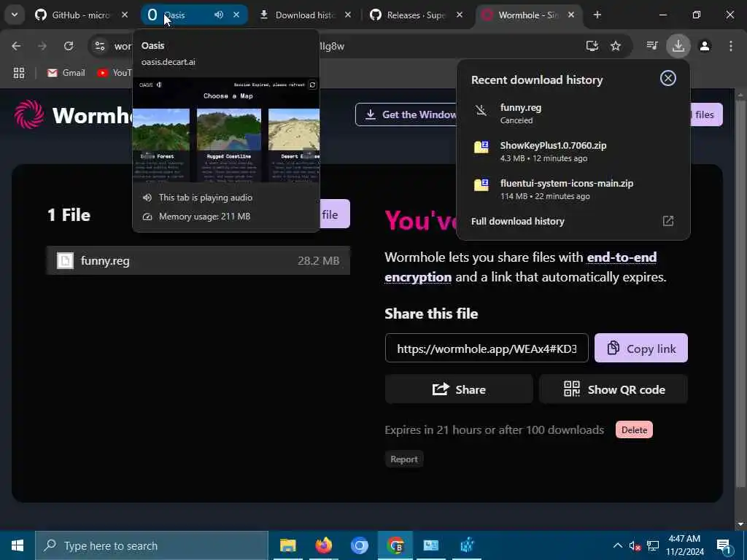This screenshot has width=747, height=560.
Task: Close the Wormhole tab
Action: 570,15
